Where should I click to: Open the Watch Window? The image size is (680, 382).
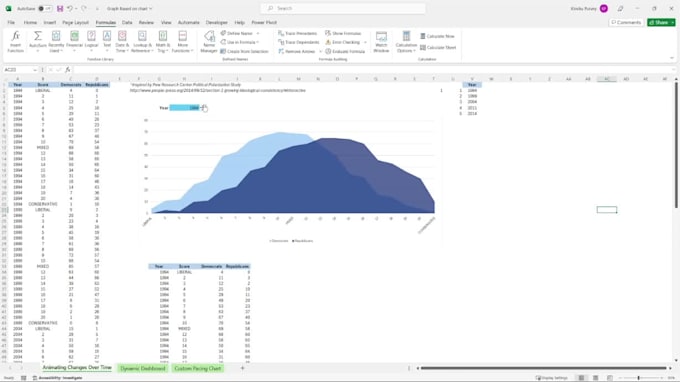coord(381,42)
